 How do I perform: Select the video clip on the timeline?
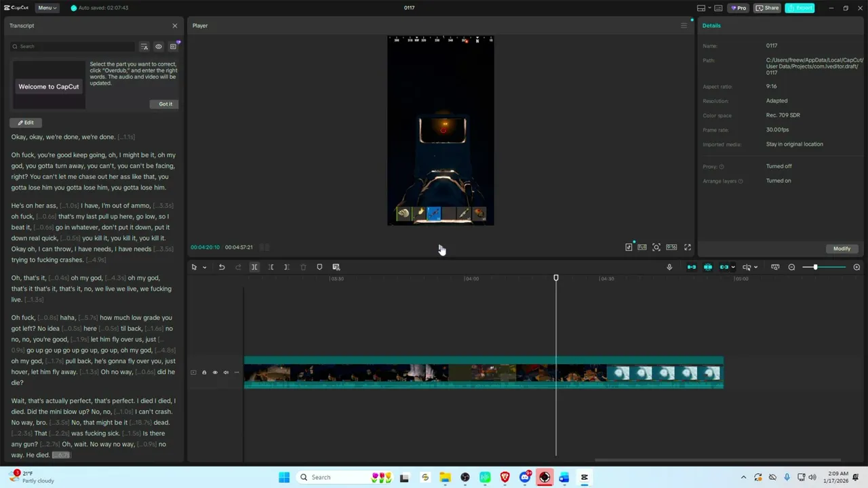(484, 373)
